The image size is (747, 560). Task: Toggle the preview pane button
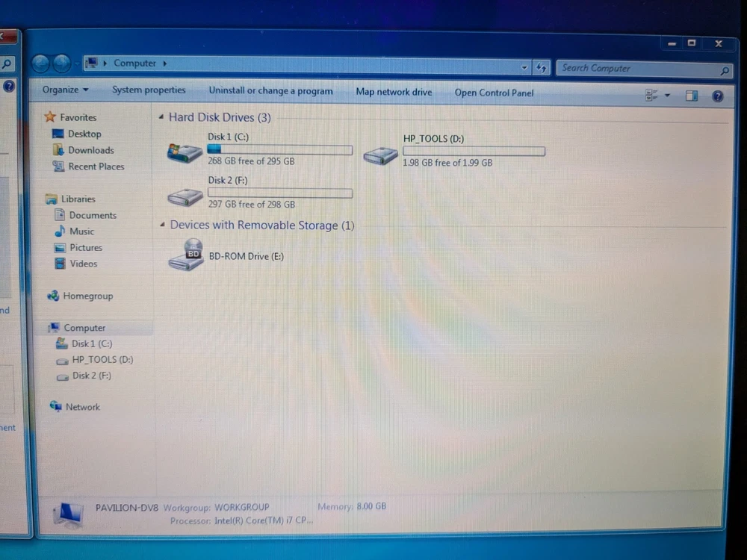point(692,96)
